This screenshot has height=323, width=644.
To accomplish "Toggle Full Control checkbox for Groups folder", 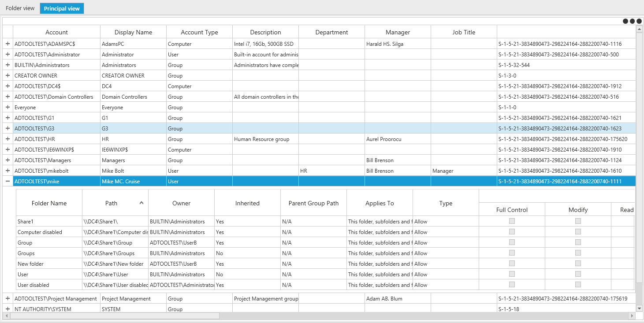I will [x=512, y=253].
